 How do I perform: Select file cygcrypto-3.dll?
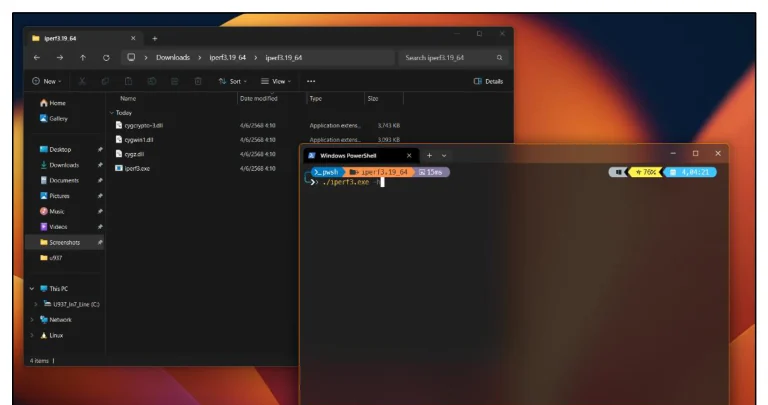coord(144,125)
